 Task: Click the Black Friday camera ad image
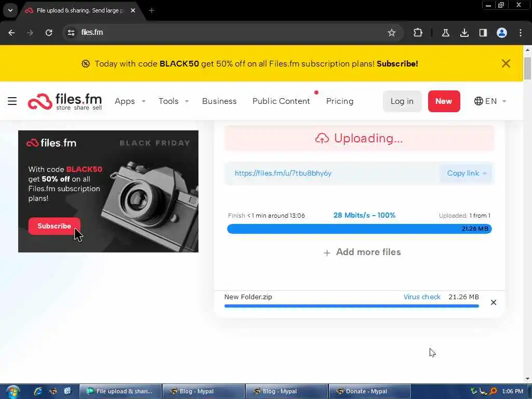(108, 191)
